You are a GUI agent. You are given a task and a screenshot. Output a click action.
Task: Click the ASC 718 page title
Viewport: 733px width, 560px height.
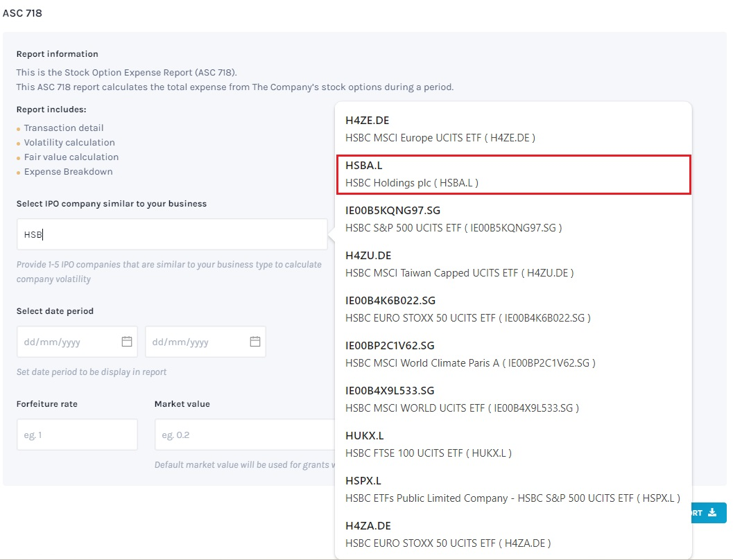(22, 13)
